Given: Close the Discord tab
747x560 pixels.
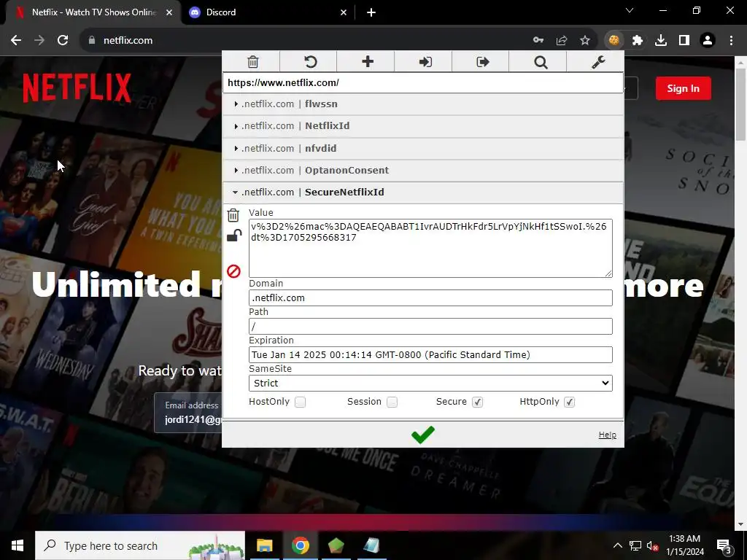Looking at the screenshot, I should [x=344, y=12].
